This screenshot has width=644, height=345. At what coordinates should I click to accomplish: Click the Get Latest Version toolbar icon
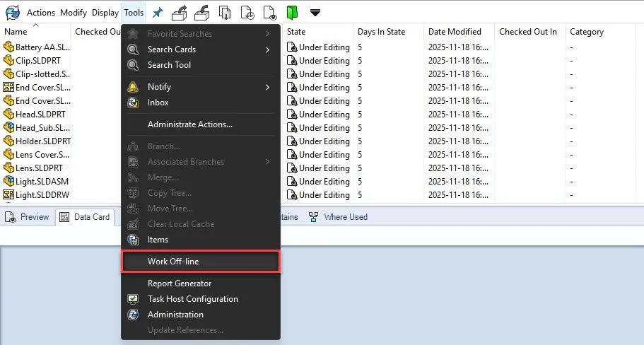click(x=225, y=13)
